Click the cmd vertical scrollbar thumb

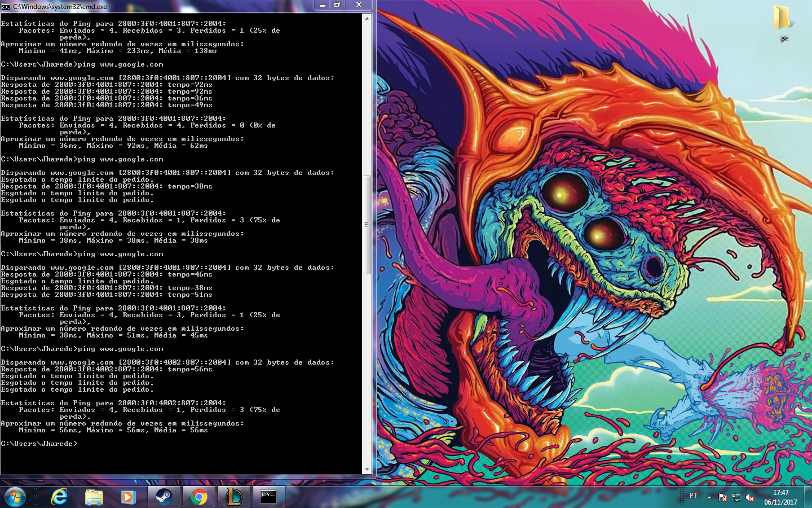pyautogui.click(x=367, y=224)
